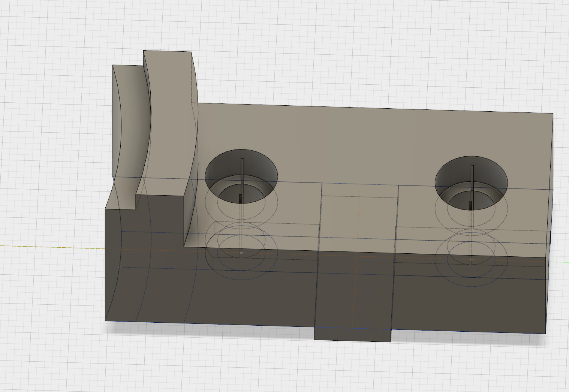Select the left countersunk hole on the model
Viewport: 569px width, 392px height.
pyautogui.click(x=241, y=177)
